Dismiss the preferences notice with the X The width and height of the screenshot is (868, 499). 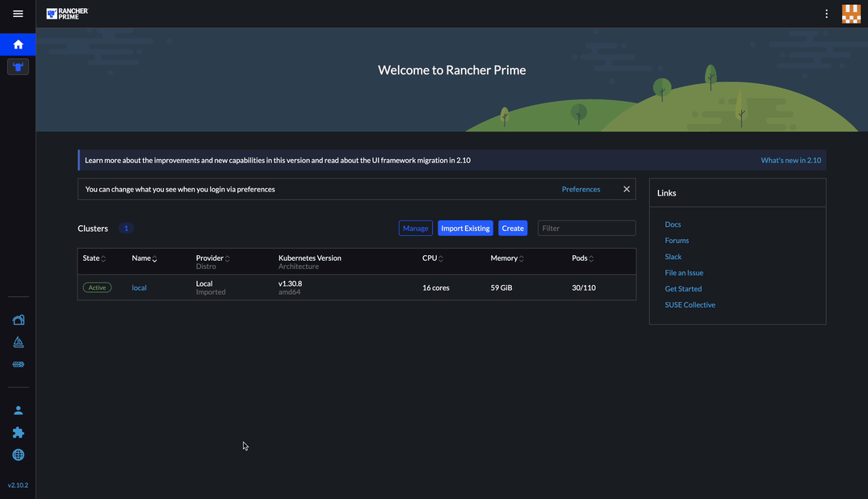click(626, 189)
